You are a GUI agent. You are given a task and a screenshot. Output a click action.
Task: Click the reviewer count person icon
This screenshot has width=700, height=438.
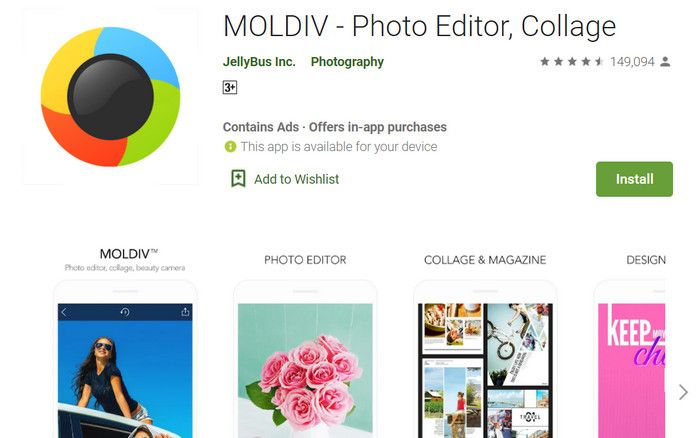[666, 62]
